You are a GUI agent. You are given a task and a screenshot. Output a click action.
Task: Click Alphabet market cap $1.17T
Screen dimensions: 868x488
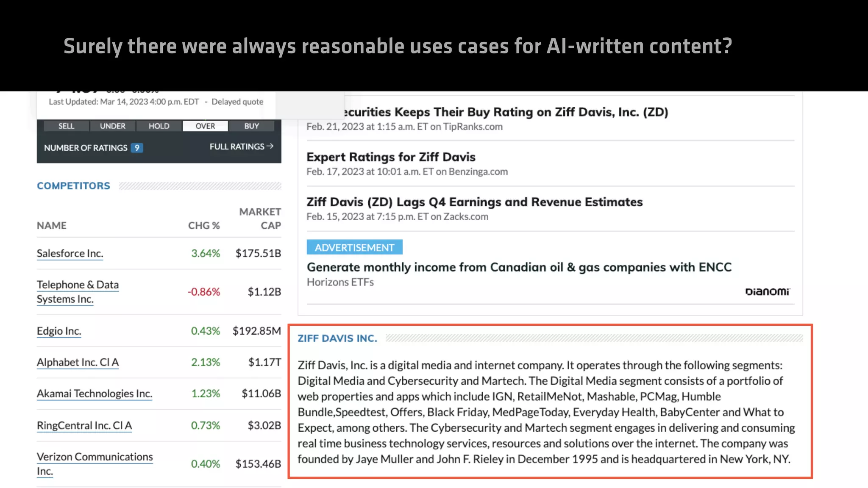pos(264,362)
